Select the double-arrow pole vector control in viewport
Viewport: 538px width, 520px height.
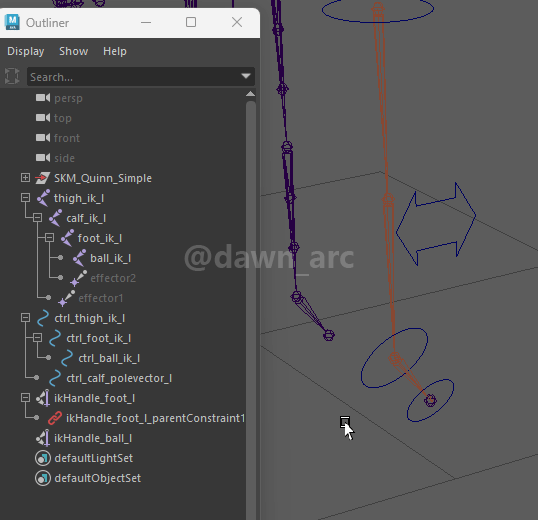pos(436,224)
